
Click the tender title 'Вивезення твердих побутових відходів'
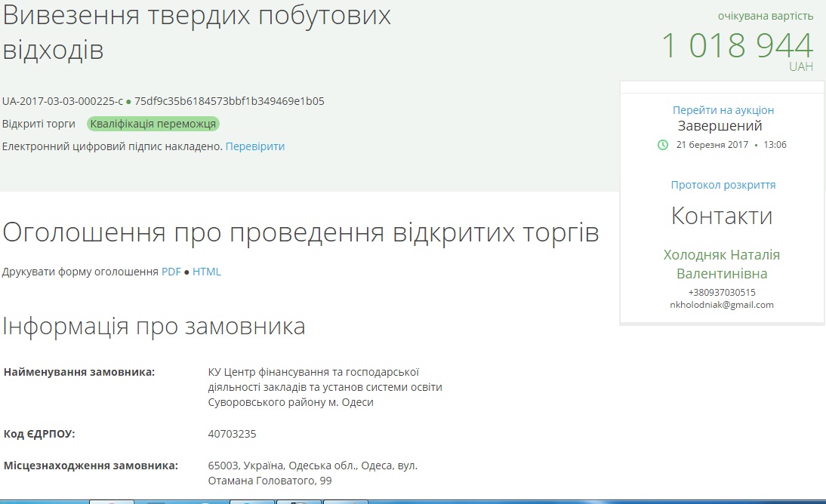[x=197, y=32]
